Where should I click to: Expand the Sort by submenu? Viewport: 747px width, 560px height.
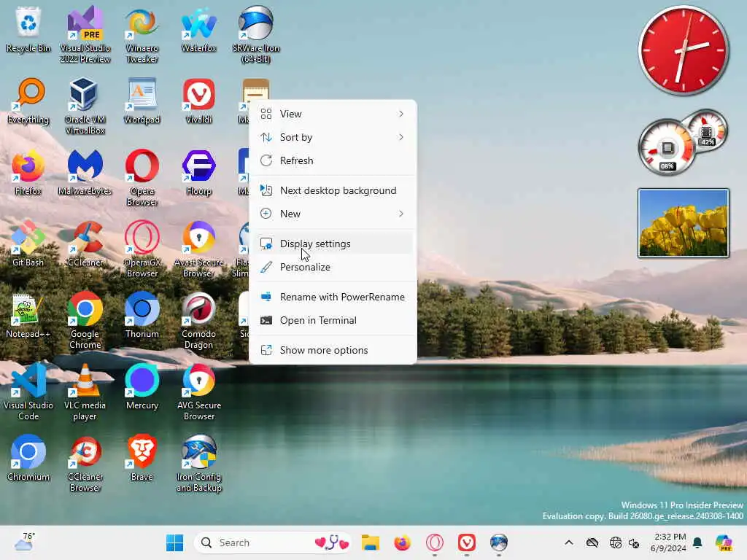click(333, 137)
